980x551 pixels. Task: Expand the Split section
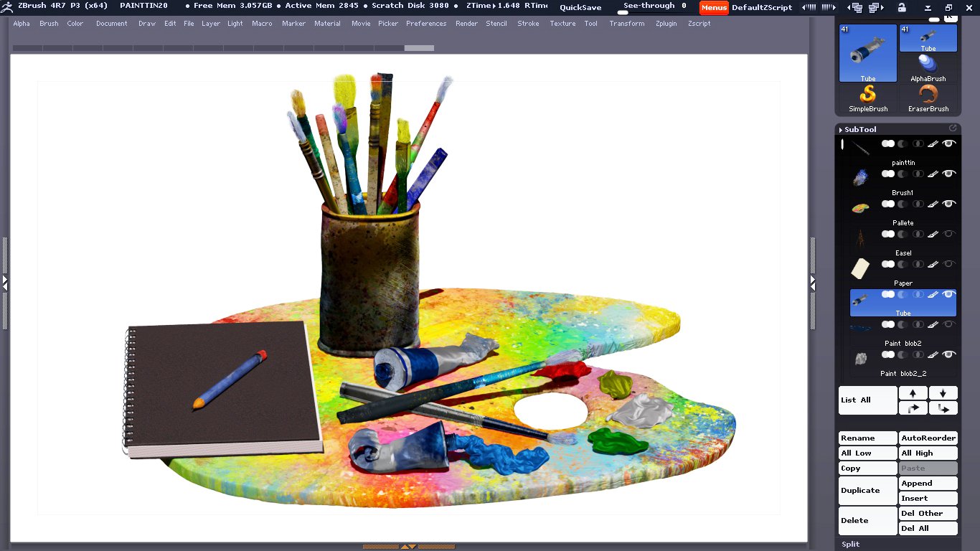point(851,544)
